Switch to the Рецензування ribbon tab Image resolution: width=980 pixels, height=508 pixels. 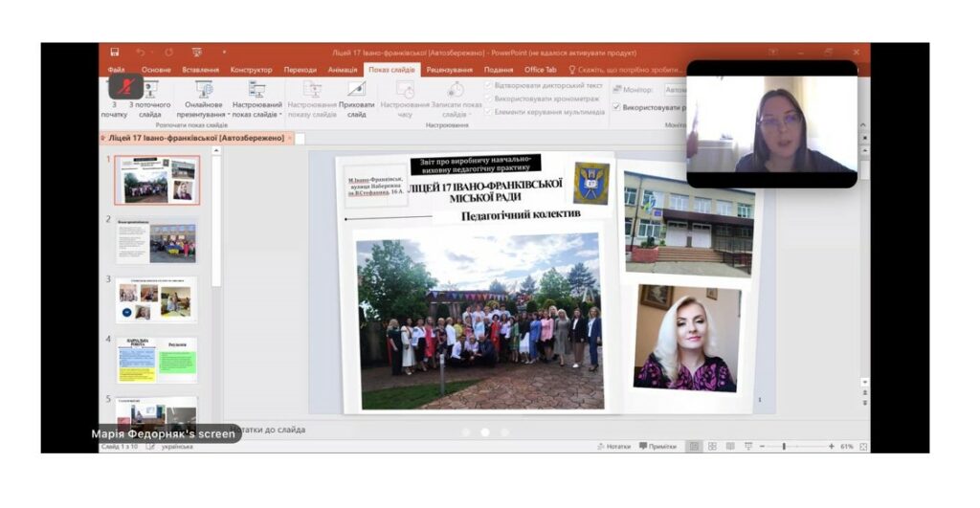(450, 69)
